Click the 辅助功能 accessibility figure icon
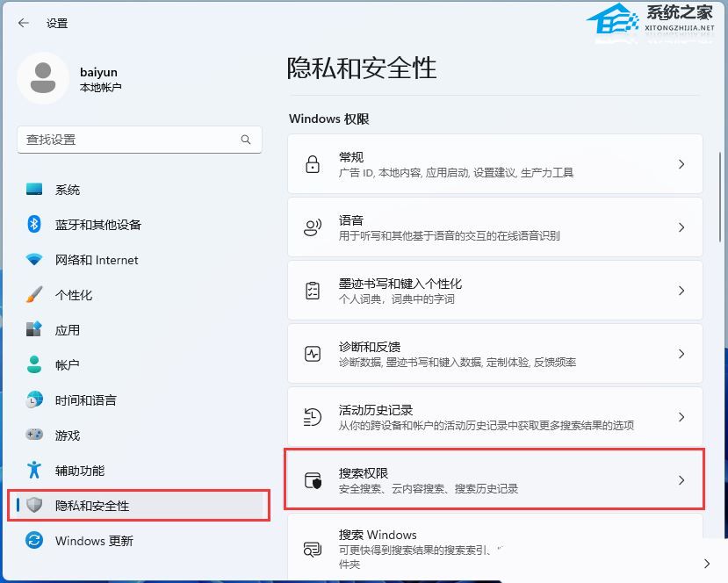This screenshot has height=583, width=728. (x=34, y=470)
